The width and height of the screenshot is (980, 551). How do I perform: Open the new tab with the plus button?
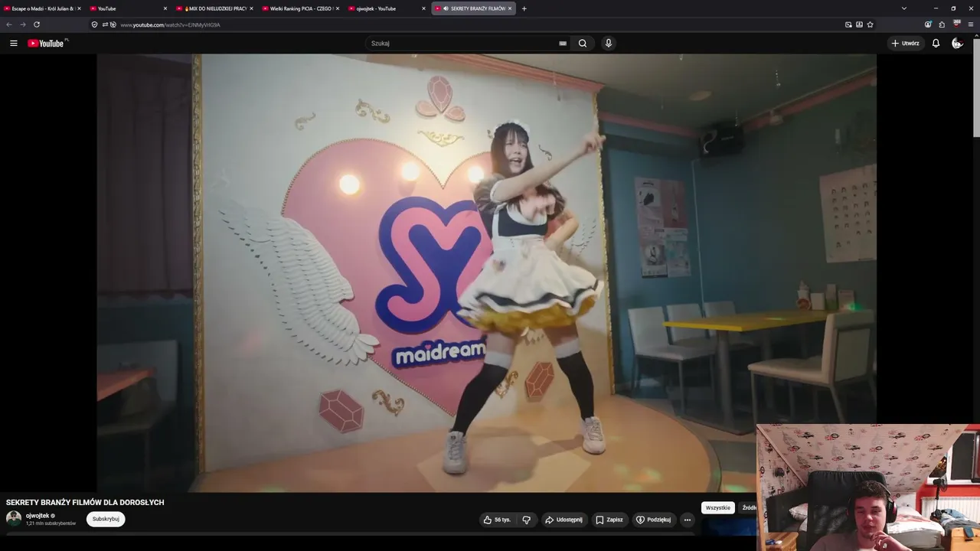pos(524,8)
